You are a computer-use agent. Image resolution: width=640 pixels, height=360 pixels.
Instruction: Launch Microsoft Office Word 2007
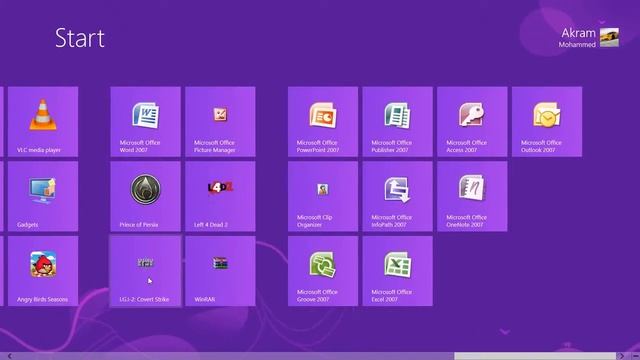[x=145, y=121]
